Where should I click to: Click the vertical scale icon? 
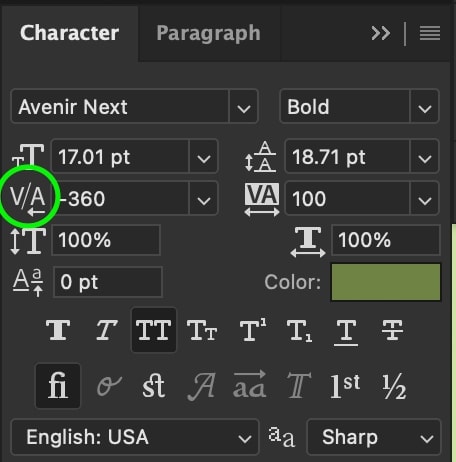tap(28, 241)
